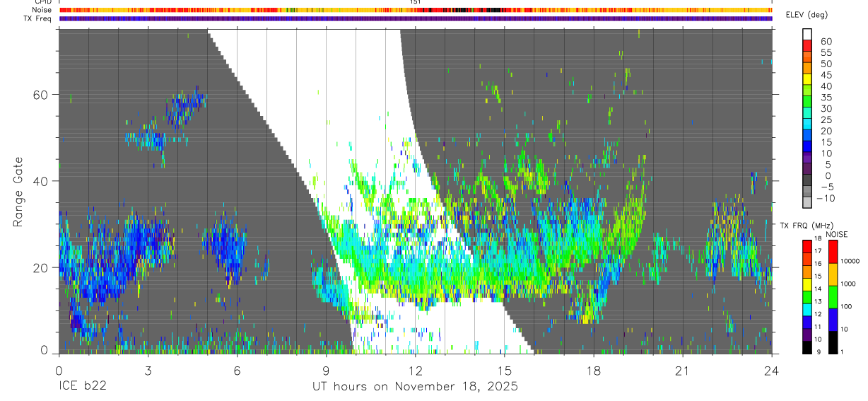This screenshot has height=401, width=868.
Task: Click the "13" tick on the TX FRQ colorbar
Action: [819, 301]
